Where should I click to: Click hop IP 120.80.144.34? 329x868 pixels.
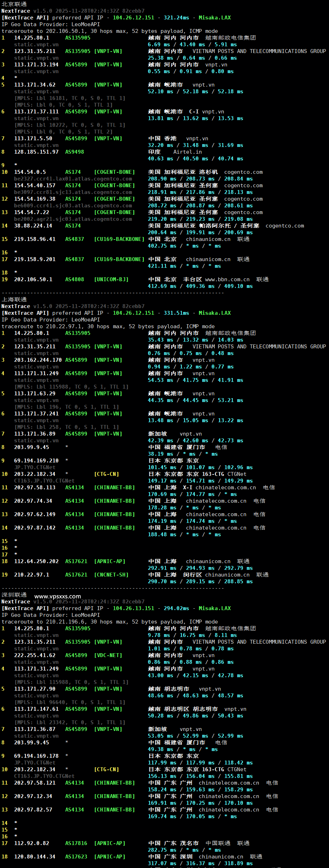[x=35, y=857]
